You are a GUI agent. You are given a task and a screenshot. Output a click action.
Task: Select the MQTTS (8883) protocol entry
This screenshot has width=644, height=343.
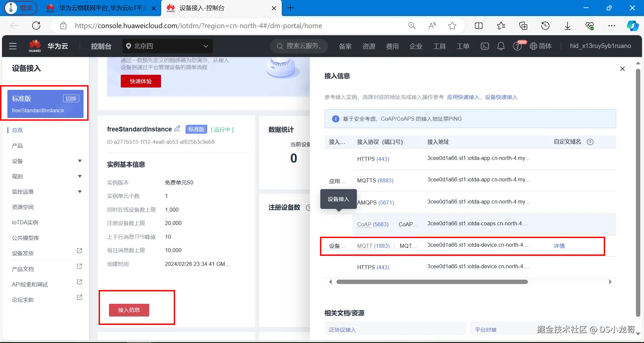375,181
